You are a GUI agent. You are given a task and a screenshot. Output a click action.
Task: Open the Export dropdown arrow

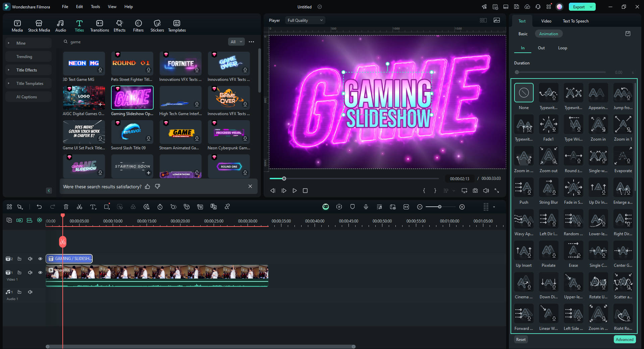click(591, 7)
